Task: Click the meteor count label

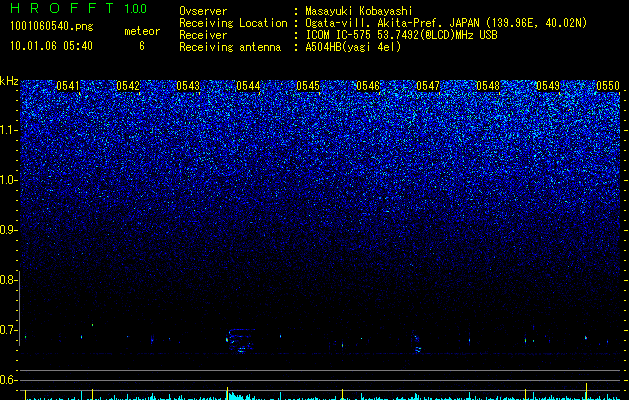Action: 142,31
